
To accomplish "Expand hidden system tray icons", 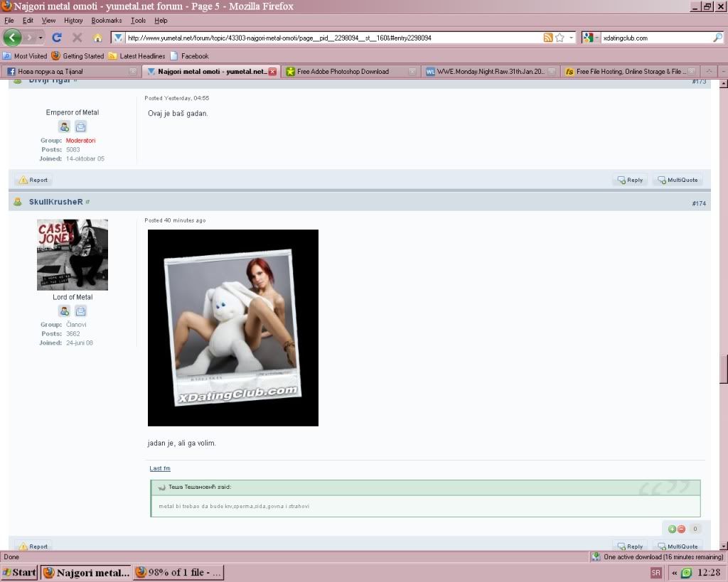I will (674, 573).
